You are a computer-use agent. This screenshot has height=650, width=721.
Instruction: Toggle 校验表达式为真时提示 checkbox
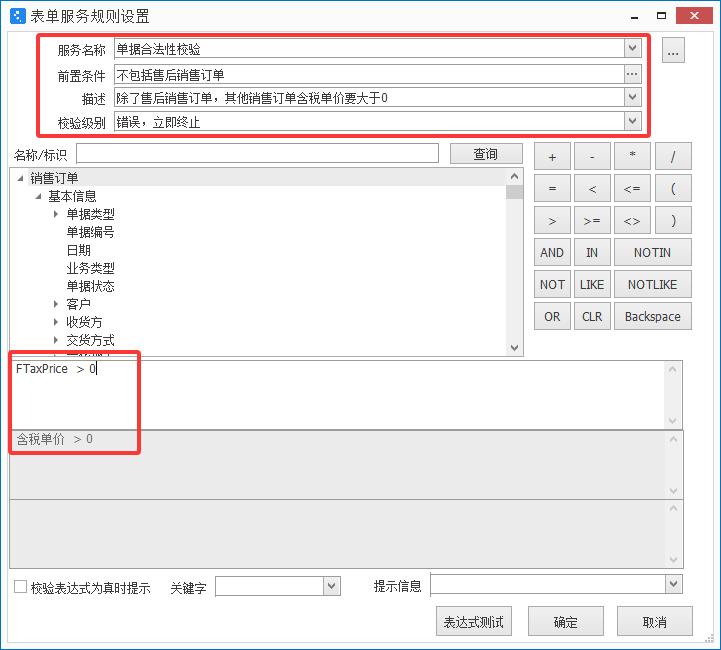coord(20,588)
